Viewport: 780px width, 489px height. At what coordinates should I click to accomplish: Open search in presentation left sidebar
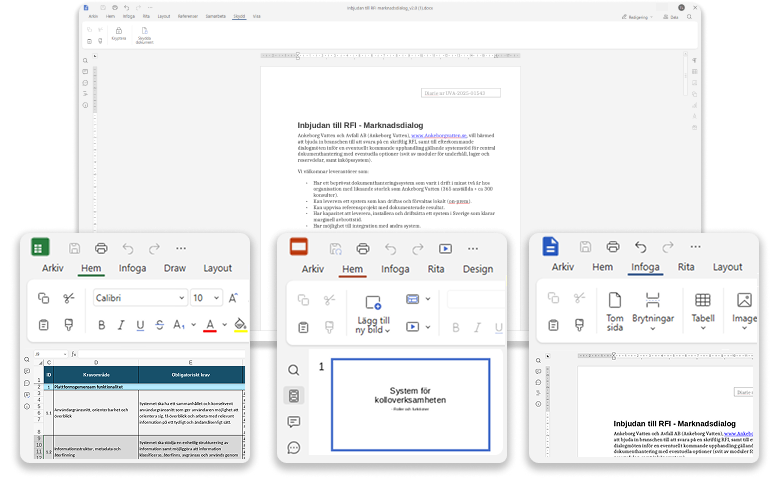tap(293, 370)
